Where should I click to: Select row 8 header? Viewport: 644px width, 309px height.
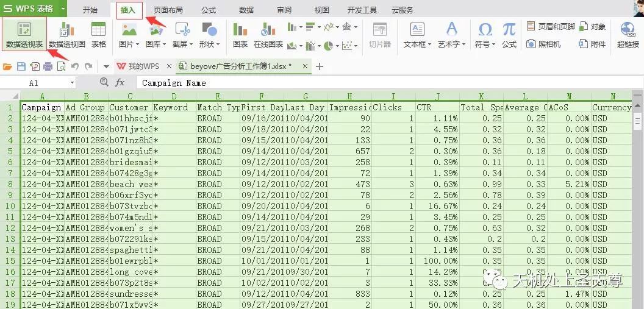tap(10, 184)
